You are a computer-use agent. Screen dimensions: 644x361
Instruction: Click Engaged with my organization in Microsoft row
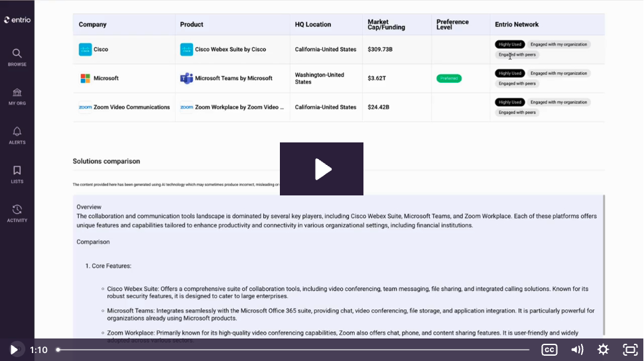point(558,74)
